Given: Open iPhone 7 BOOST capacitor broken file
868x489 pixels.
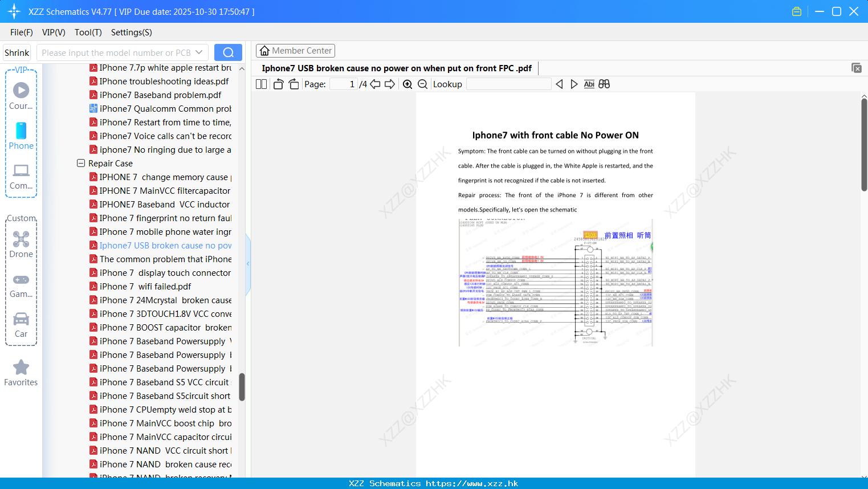Looking at the screenshot, I should click(x=161, y=328).
